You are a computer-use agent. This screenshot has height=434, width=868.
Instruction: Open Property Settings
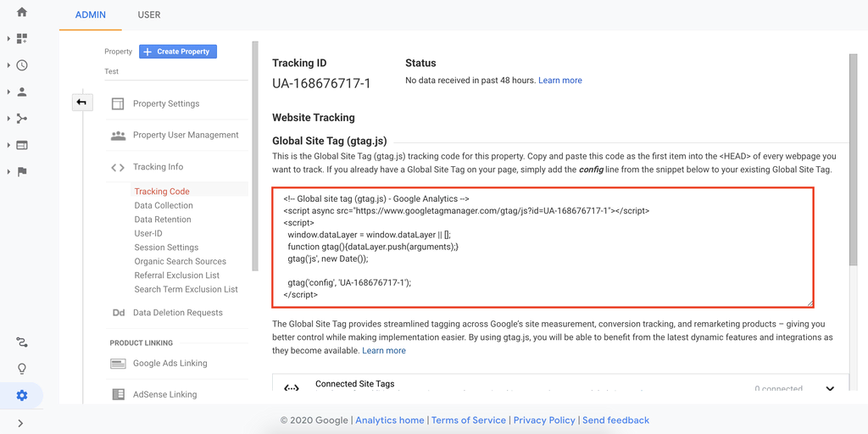tap(165, 103)
